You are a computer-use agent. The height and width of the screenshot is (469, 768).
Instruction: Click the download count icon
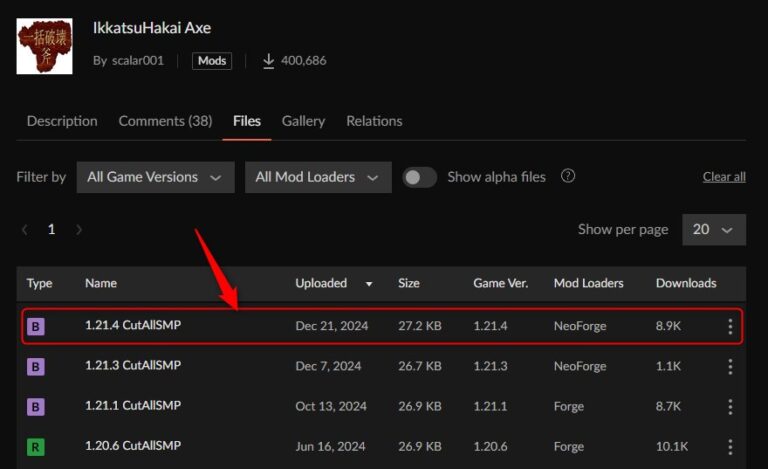point(268,61)
